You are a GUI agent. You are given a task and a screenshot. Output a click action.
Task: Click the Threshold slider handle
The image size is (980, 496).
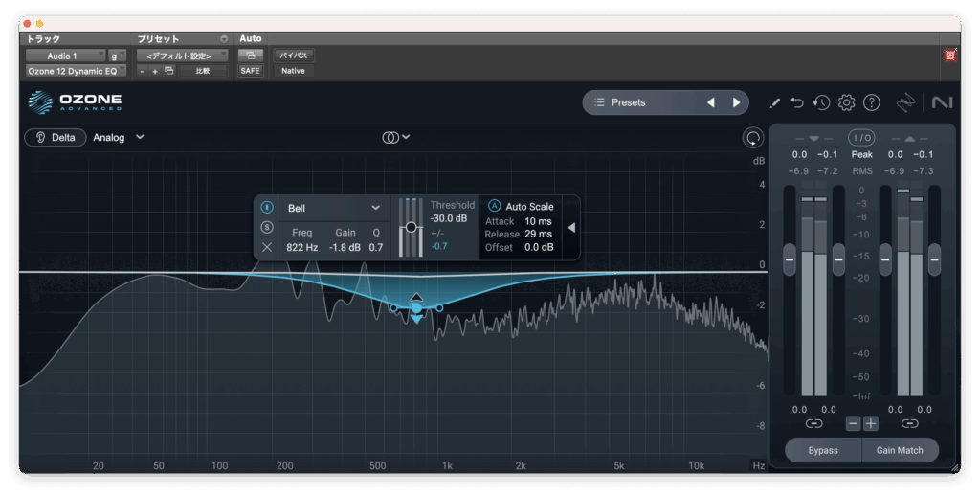411,227
